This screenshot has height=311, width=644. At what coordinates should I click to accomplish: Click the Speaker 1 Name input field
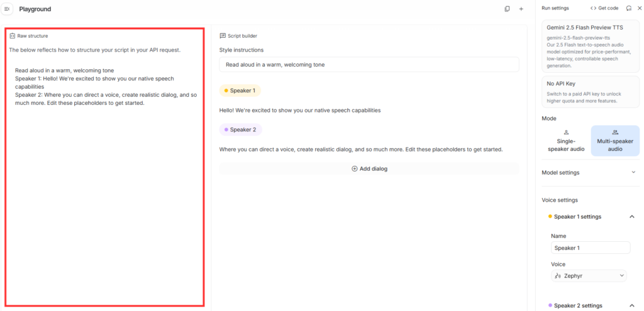[x=590, y=248]
